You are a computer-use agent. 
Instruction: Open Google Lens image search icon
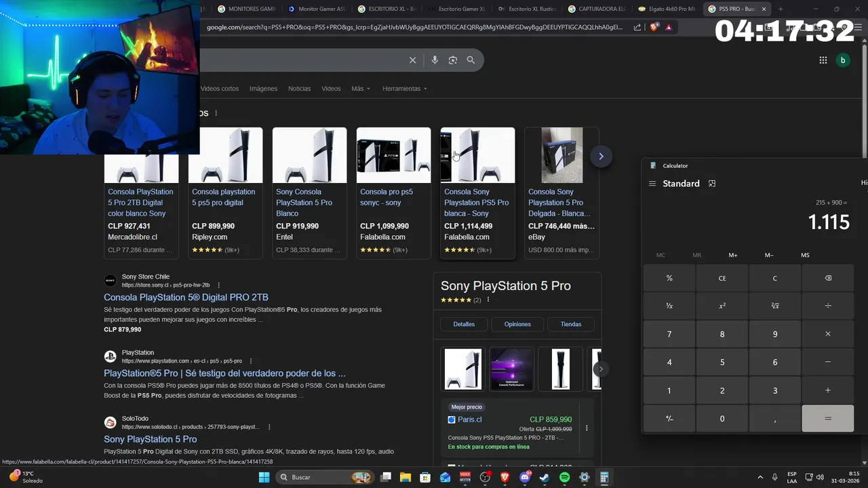pyautogui.click(x=453, y=60)
